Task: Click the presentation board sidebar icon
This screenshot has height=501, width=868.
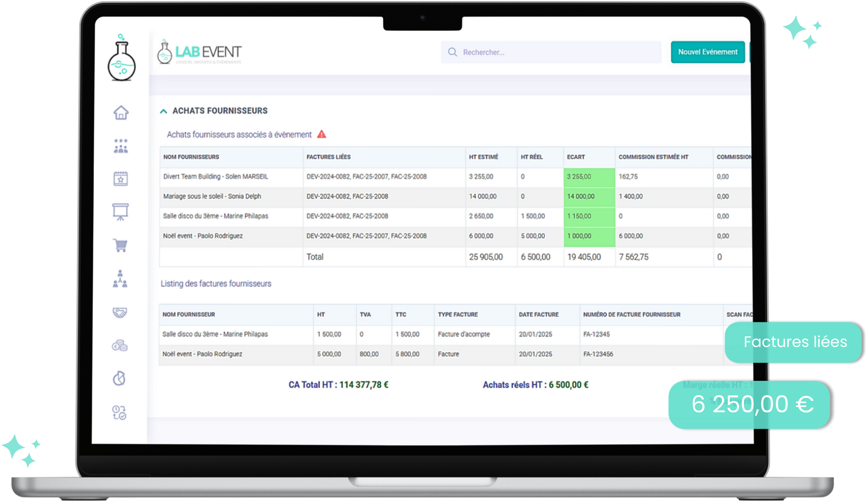Action: coord(121,212)
